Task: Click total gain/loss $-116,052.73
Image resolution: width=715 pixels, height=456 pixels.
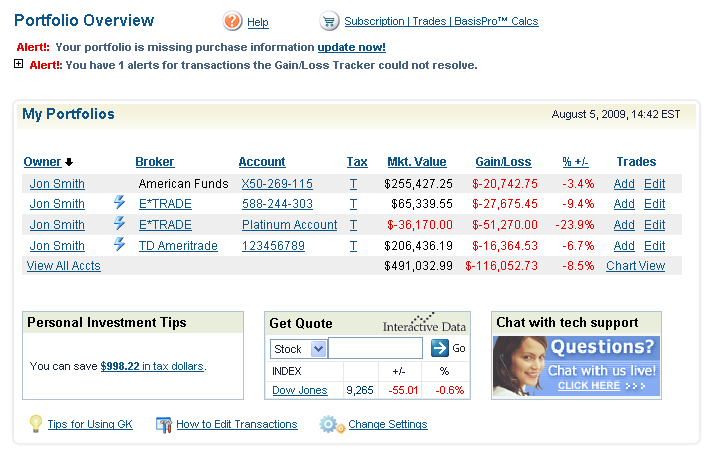Action: coord(501,266)
